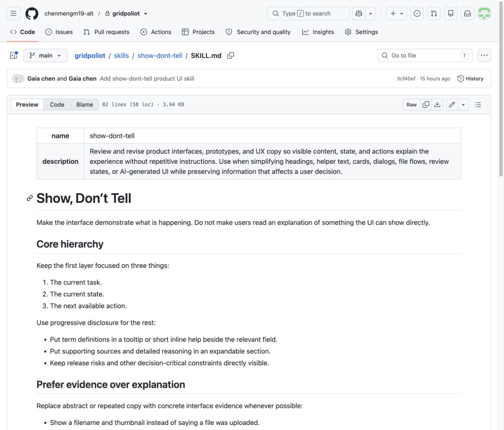Open the document outline icon

(x=478, y=105)
